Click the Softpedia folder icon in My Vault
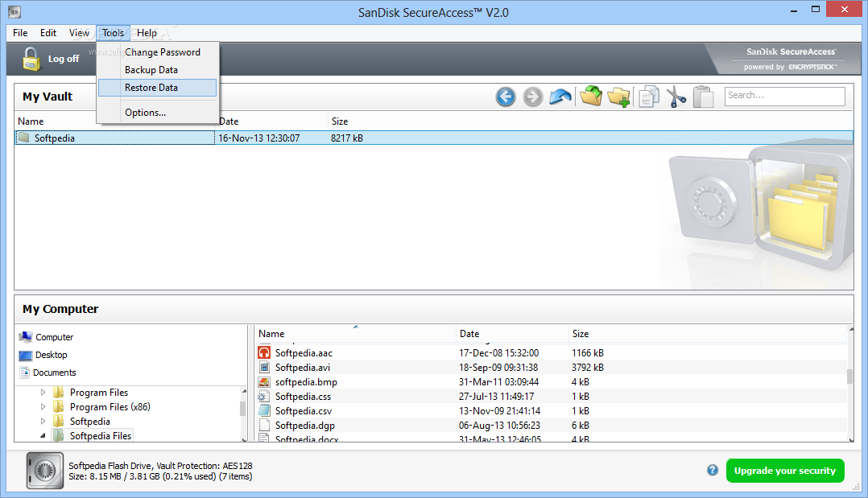This screenshot has height=498, width=868. 24,138
